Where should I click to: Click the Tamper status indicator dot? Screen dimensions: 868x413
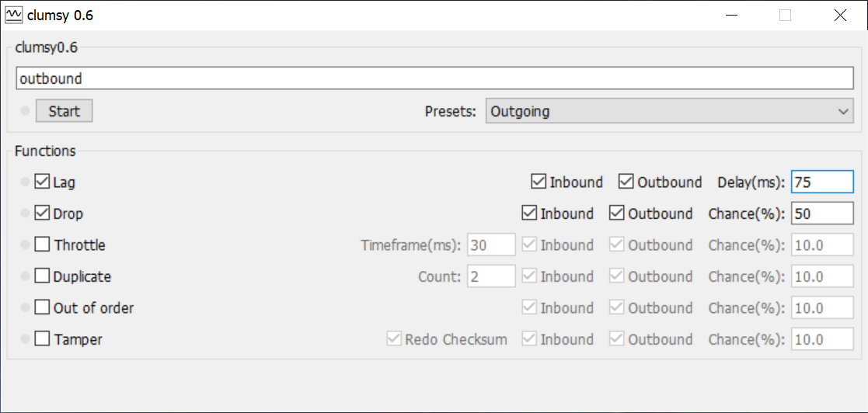[25, 339]
